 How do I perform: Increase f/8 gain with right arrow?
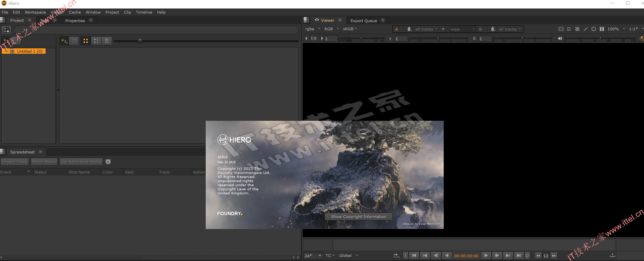[322, 38]
